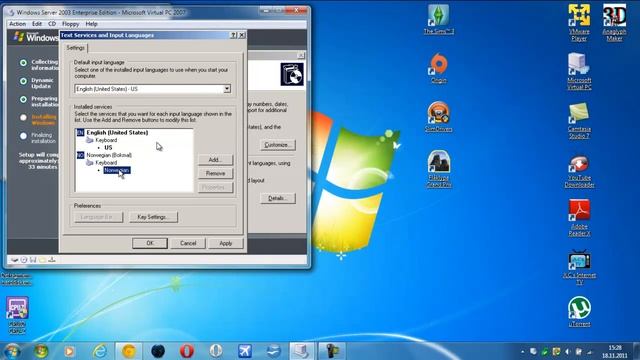Click the help question mark in dialog title

pos(233,36)
